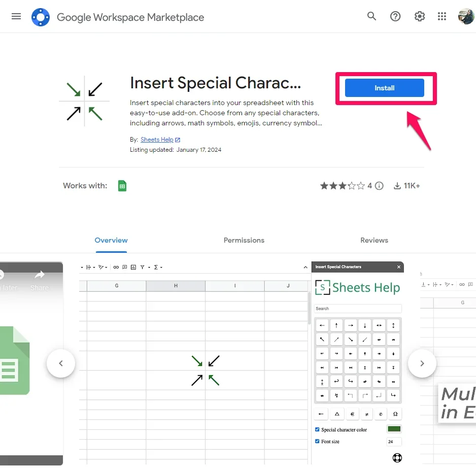Insert the Euro symbol from recent row

pos(352,414)
